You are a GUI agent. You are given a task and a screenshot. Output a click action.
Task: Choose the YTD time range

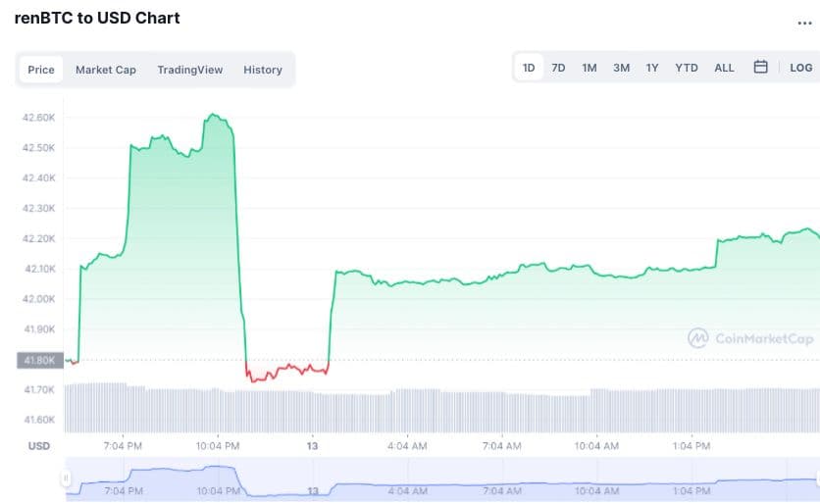click(687, 68)
